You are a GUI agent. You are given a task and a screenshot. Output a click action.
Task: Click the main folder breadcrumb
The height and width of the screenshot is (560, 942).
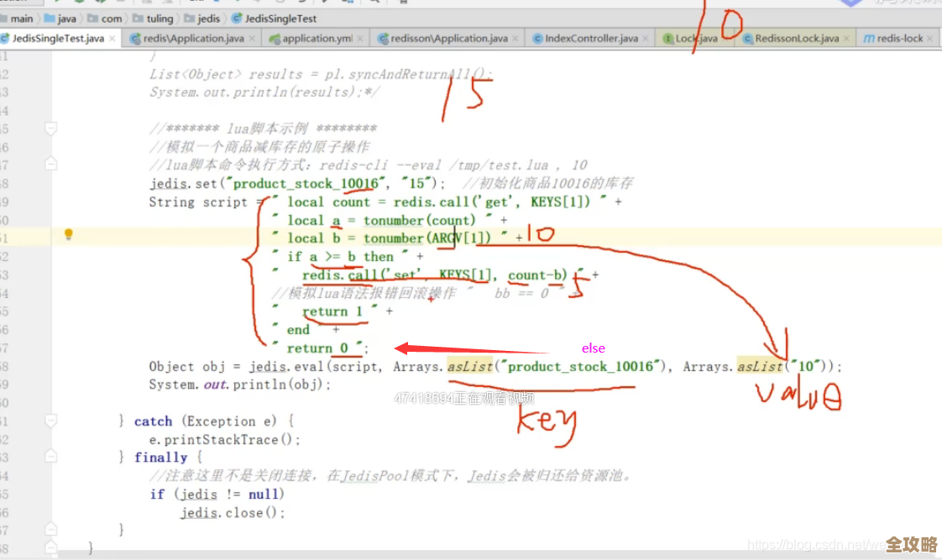[x=22, y=18]
